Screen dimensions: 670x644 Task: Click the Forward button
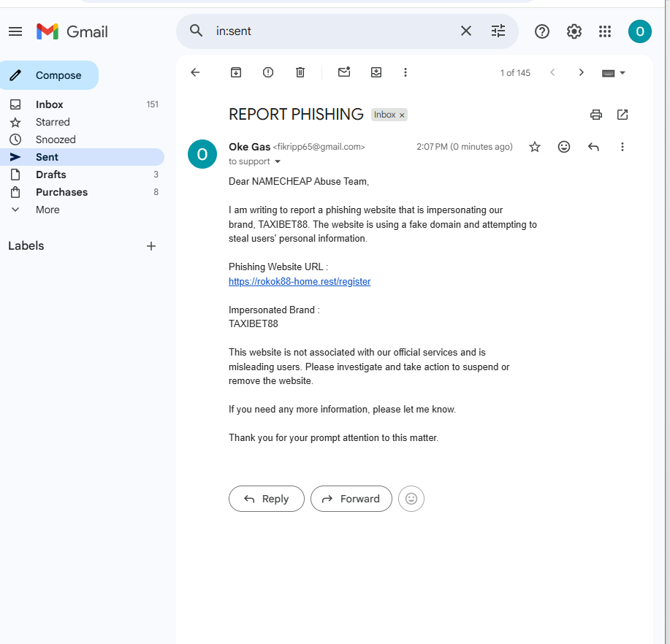(x=351, y=499)
